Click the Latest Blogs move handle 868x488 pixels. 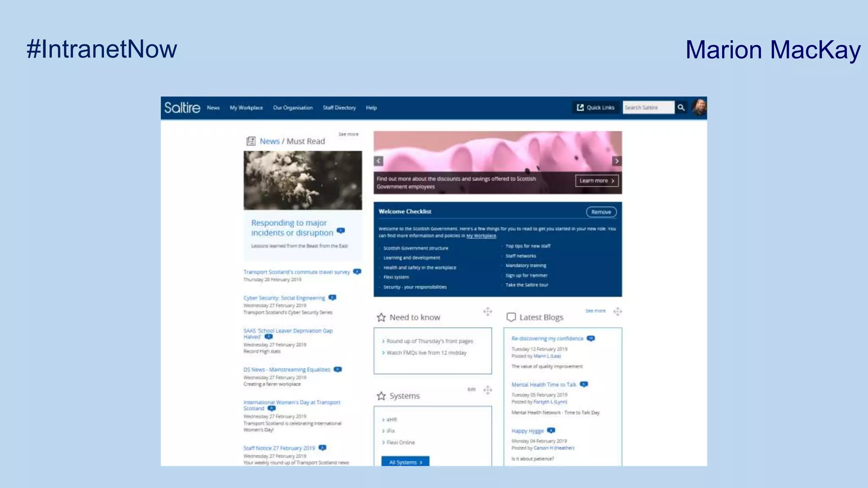(x=618, y=312)
